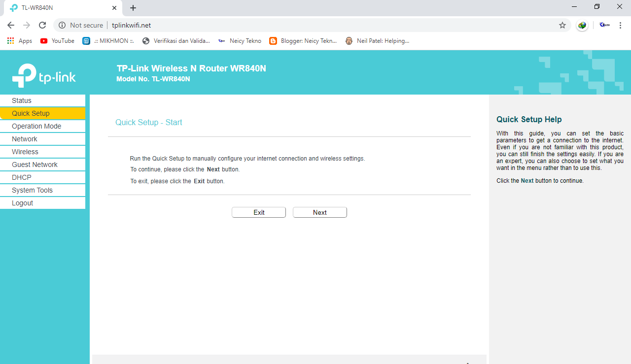631x364 pixels.
Task: Open a new tab with plus button
Action: click(133, 8)
